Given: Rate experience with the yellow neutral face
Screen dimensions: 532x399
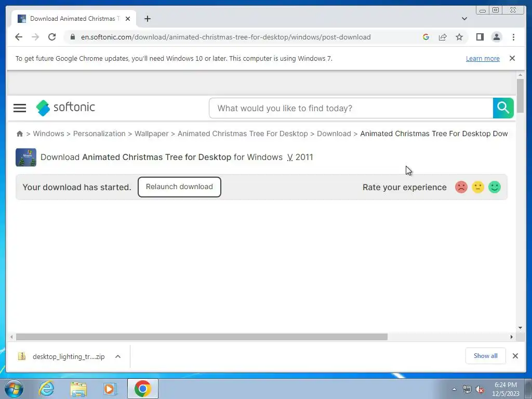Looking at the screenshot, I should [x=478, y=187].
